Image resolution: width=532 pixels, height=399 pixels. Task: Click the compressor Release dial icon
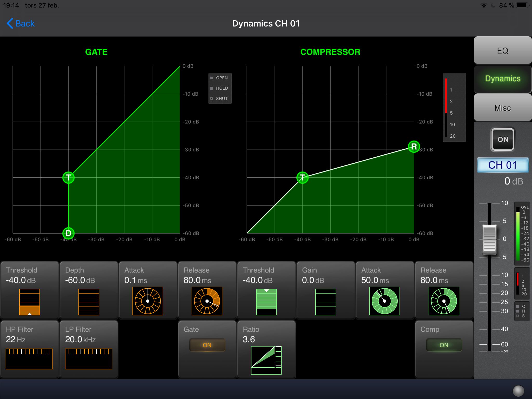(444, 301)
